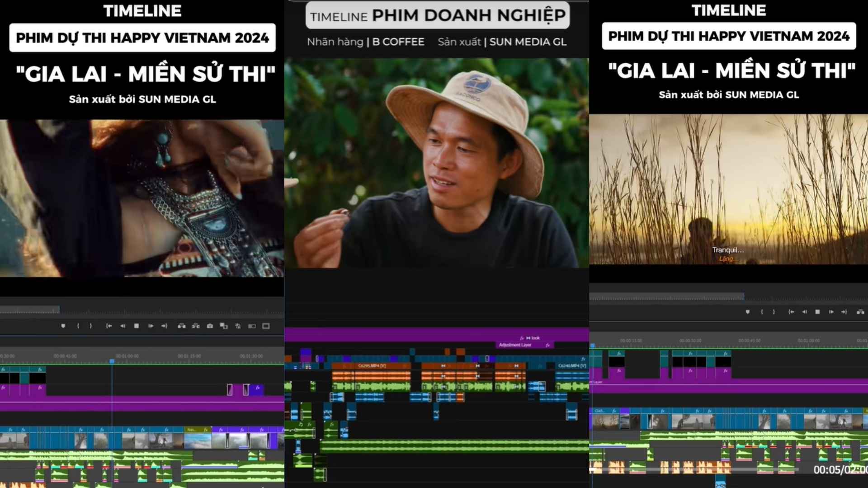868x488 pixels.
Task: Select Adjustment Layer clip in middle timeline
Action: [x=524, y=345]
